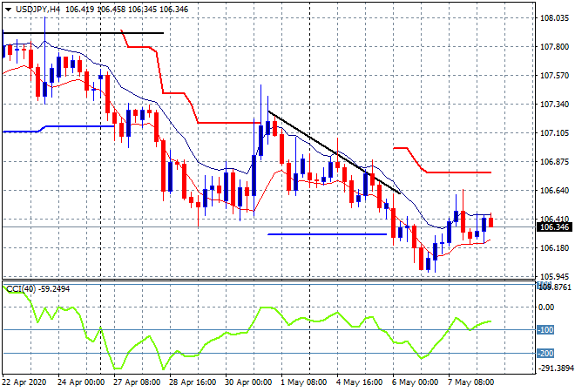The width and height of the screenshot is (575, 392).
Task: Click the CCI(40) -59.2494 indicator label
Action: [x=38, y=289]
